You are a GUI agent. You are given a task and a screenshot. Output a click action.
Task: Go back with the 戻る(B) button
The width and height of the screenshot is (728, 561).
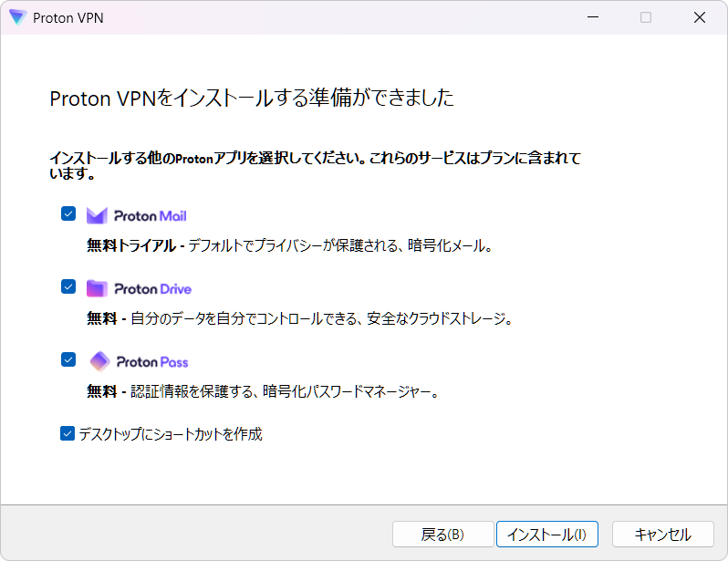(443, 534)
